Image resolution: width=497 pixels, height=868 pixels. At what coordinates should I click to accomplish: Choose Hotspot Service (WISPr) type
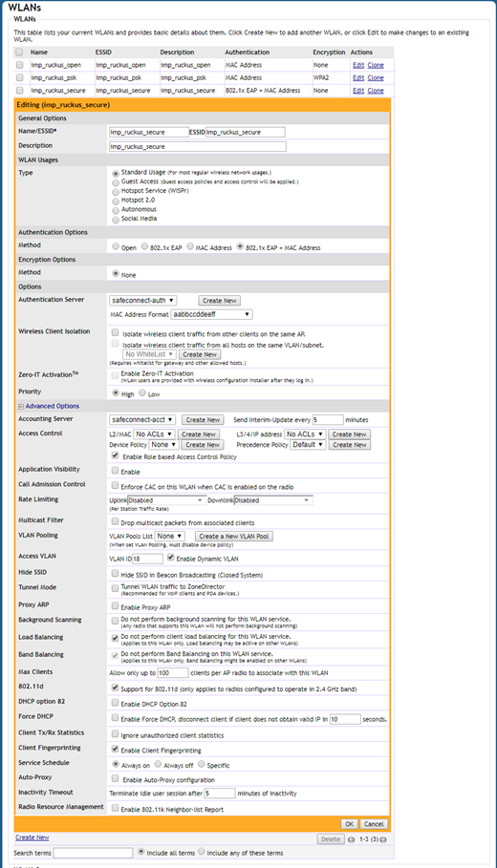(116, 192)
